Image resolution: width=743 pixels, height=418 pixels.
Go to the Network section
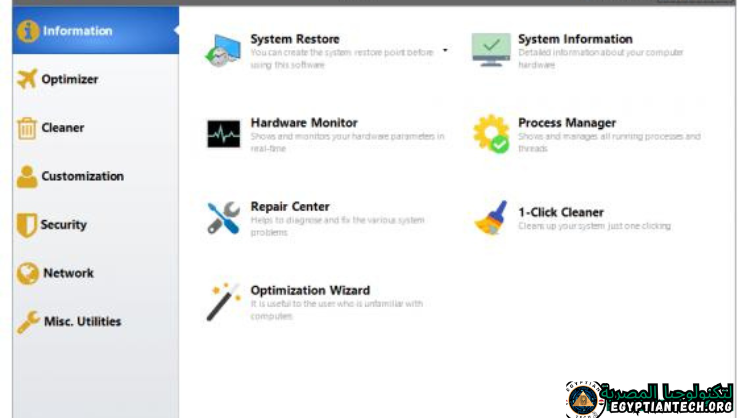[67, 273]
